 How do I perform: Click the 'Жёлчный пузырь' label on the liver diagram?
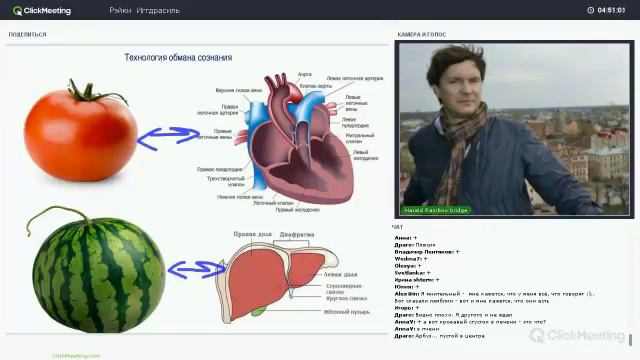[347, 312]
